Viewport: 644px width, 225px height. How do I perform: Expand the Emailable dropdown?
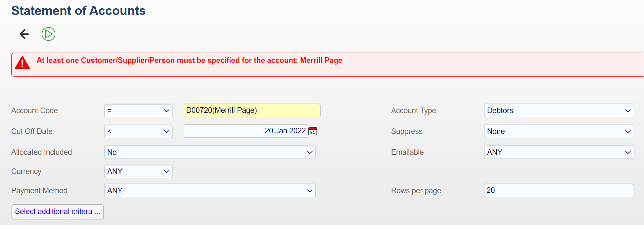pos(558,152)
